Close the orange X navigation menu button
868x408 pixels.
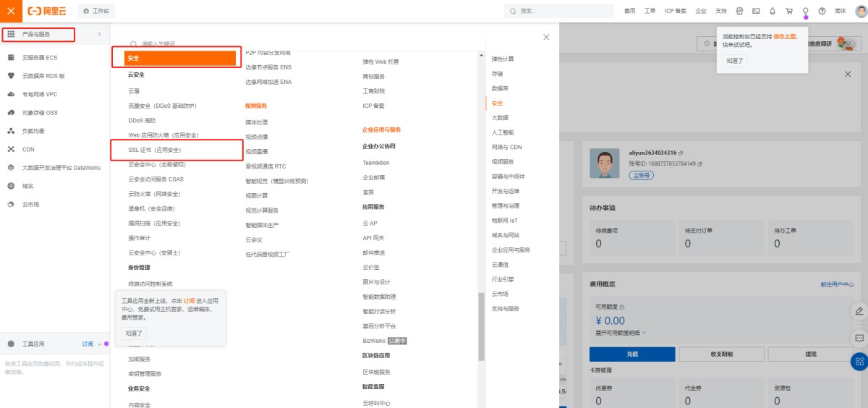click(10, 11)
